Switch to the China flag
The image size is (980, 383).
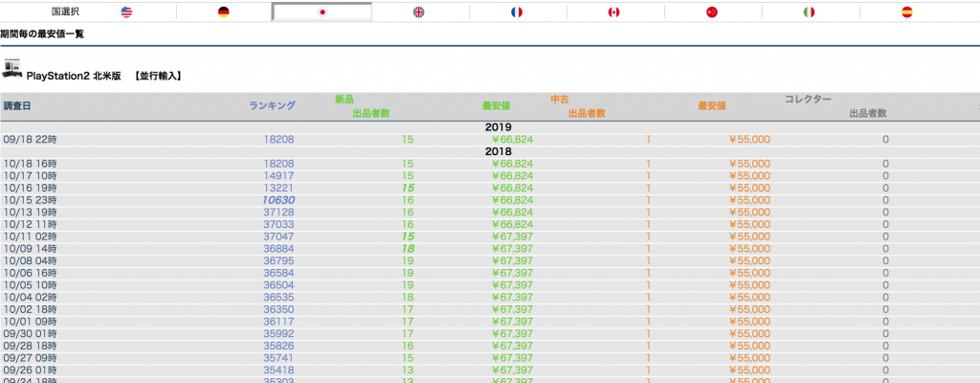pyautogui.click(x=711, y=12)
